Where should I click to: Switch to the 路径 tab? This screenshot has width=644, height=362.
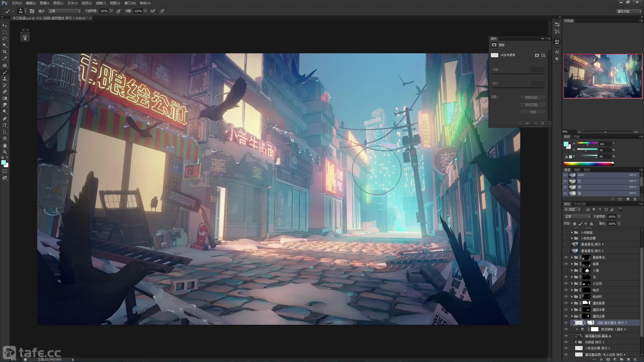pyautogui.click(x=587, y=170)
